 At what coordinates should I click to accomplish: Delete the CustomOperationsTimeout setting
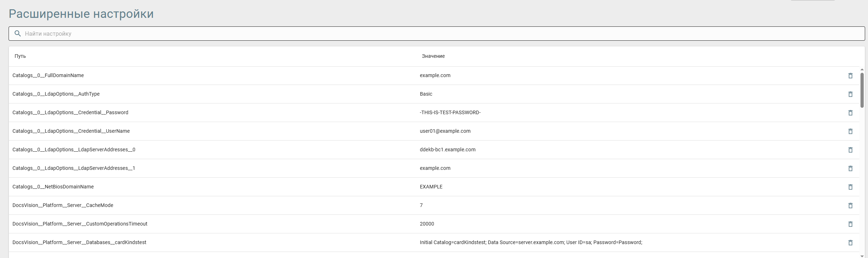click(850, 224)
